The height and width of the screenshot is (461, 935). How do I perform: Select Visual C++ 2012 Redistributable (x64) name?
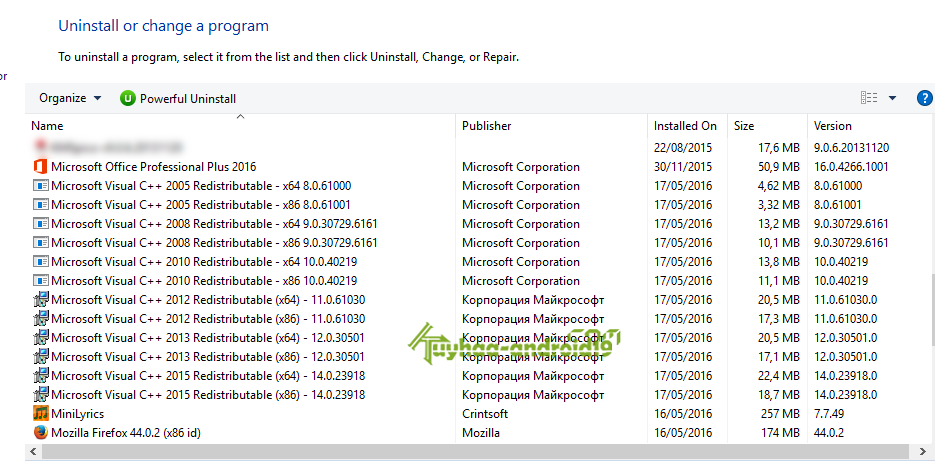[208, 300]
